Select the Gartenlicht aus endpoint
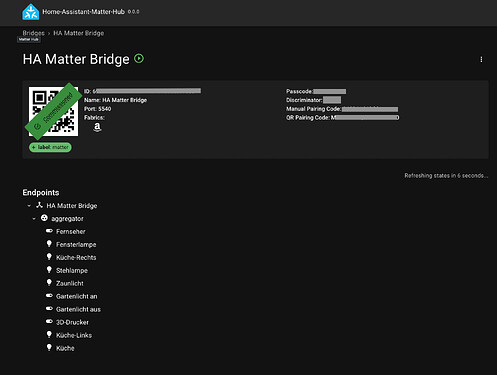497x375 pixels. [x=78, y=309]
